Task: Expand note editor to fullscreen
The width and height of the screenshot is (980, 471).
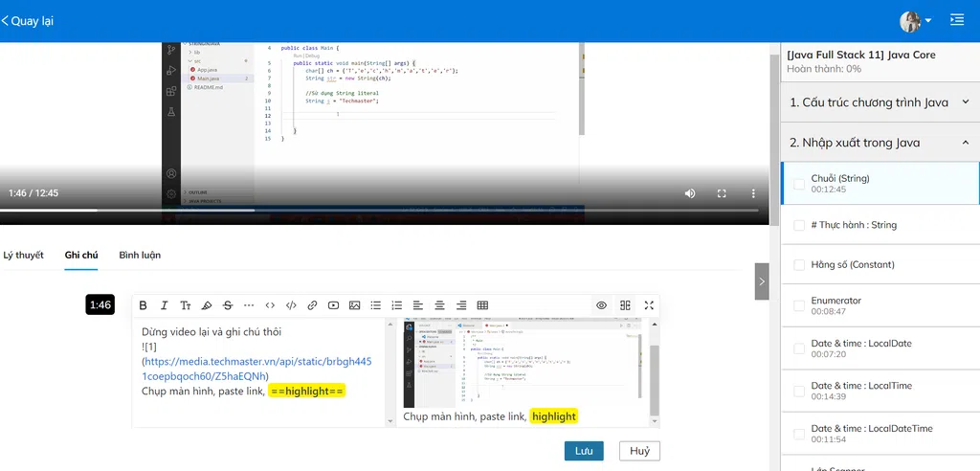Action: click(x=649, y=305)
